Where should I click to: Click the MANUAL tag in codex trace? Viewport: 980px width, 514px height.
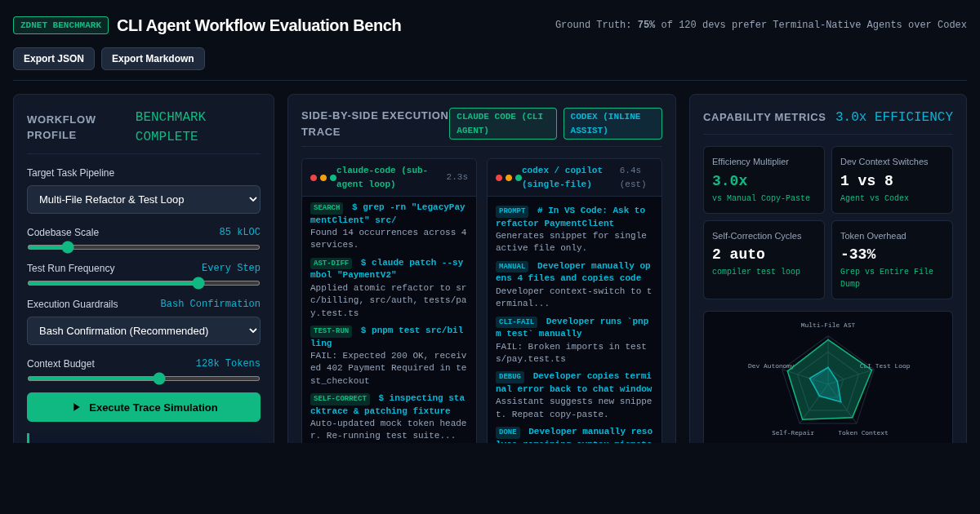(x=512, y=267)
